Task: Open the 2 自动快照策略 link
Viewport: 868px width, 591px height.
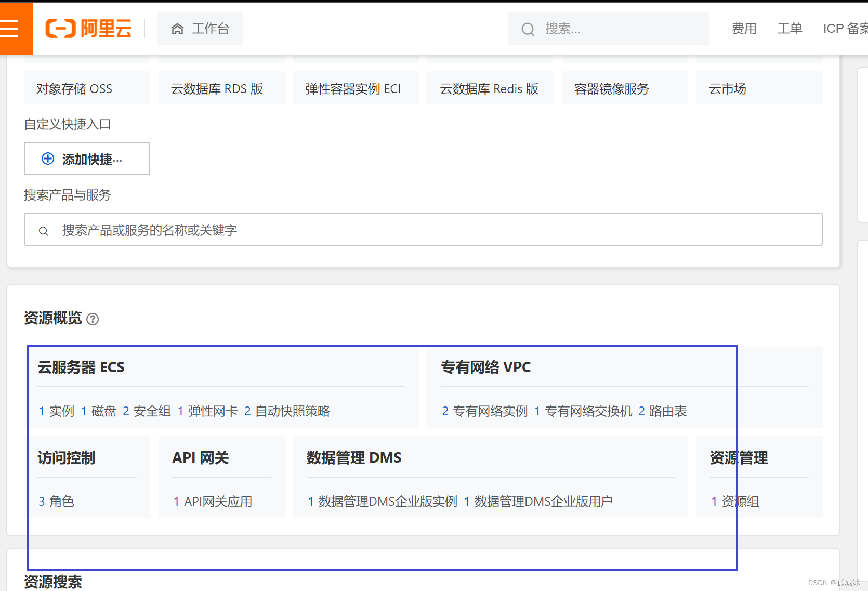Action: pyautogui.click(x=287, y=411)
